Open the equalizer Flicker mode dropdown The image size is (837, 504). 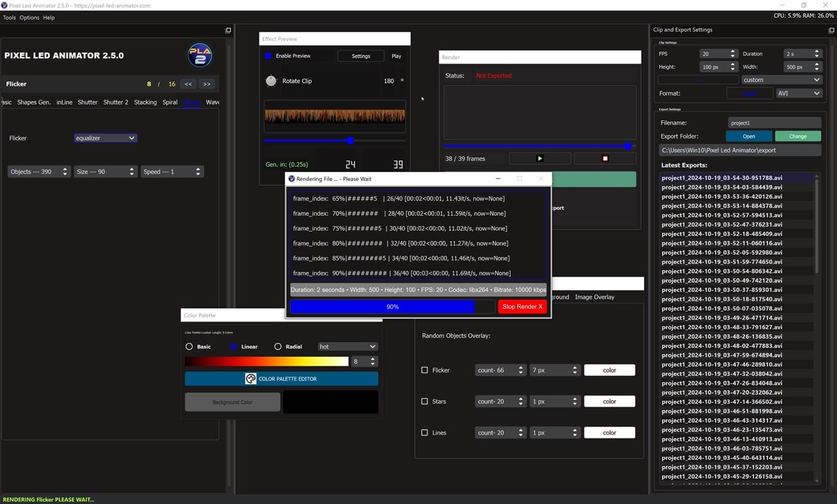click(105, 138)
